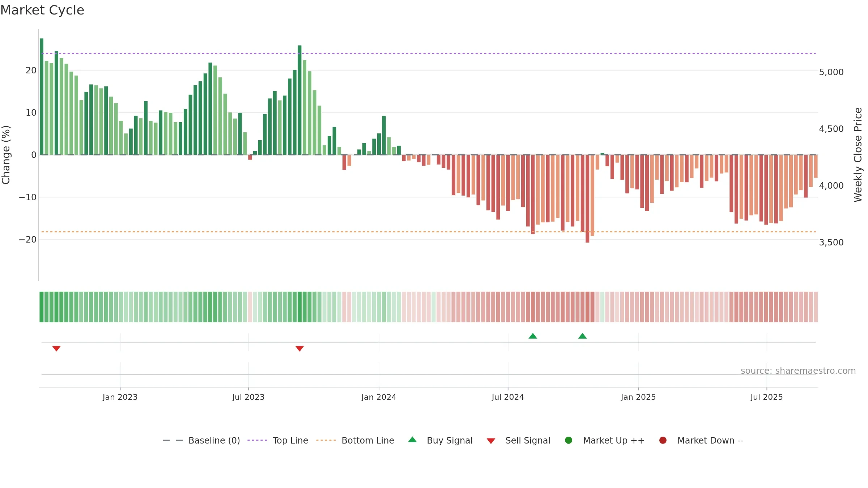Select the sell signal marker in September 2023
Screen dimensions: 868x488
pyautogui.click(x=299, y=348)
